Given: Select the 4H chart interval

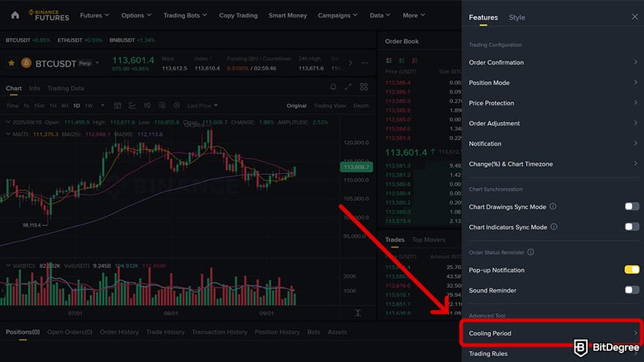Looking at the screenshot, I should (x=64, y=105).
